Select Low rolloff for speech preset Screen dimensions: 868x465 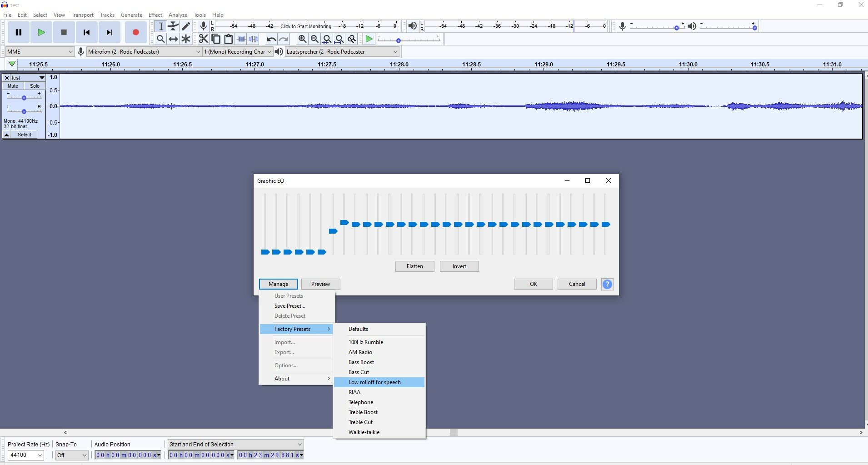[x=379, y=382]
